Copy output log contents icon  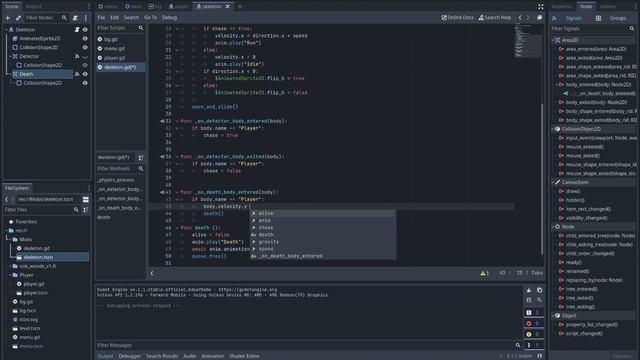click(x=539, y=290)
